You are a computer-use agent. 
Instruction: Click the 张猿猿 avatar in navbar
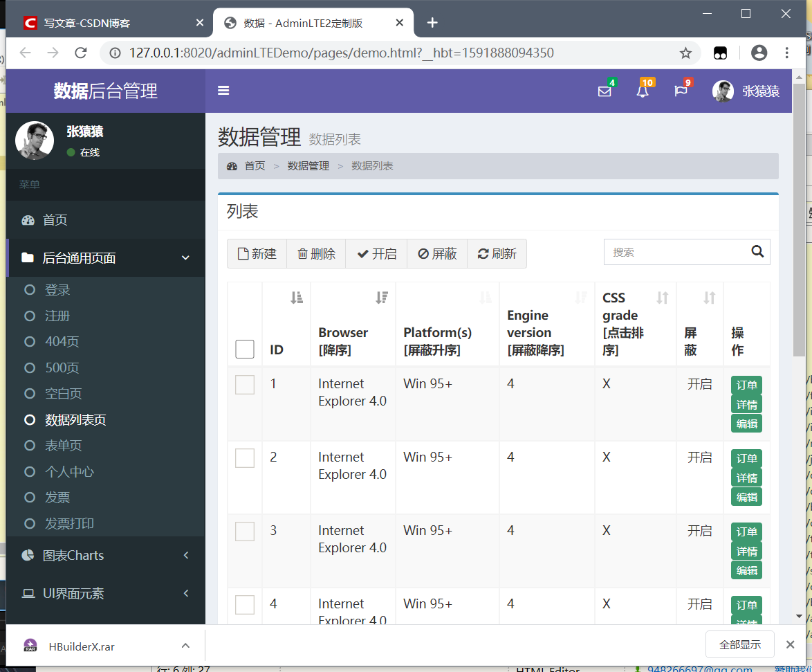[x=723, y=91]
